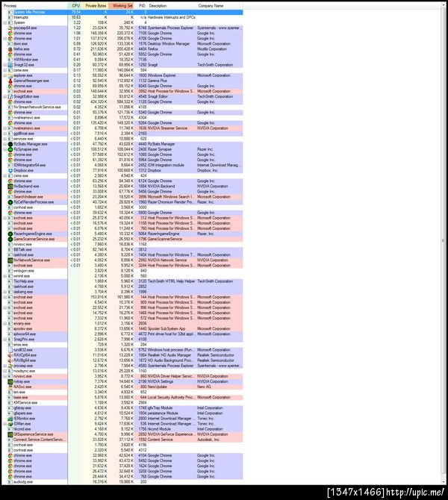This screenshot has height=500, width=448.
Task: Click the rundll32.exe icon
Action: tap(10, 350)
